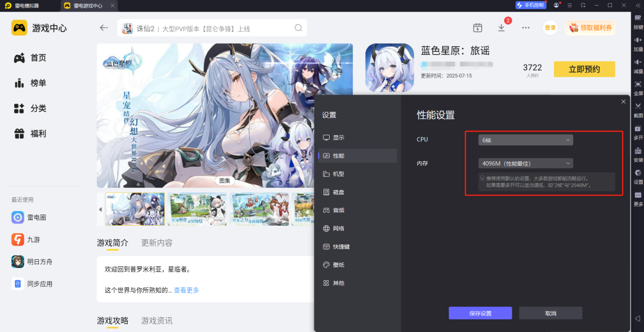Select 性能 in the settings menu
The width and height of the screenshot is (644, 332).
point(358,156)
